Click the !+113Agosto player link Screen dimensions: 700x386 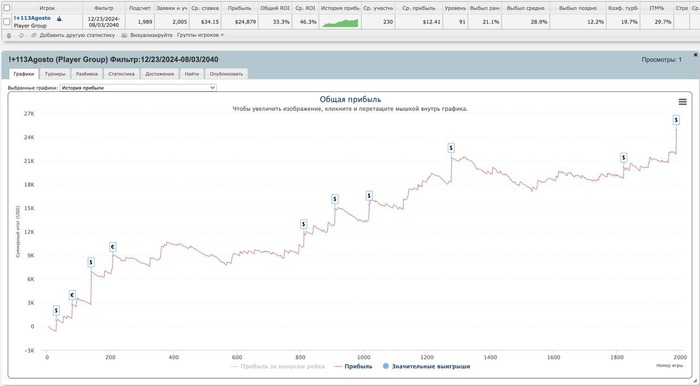click(32, 18)
